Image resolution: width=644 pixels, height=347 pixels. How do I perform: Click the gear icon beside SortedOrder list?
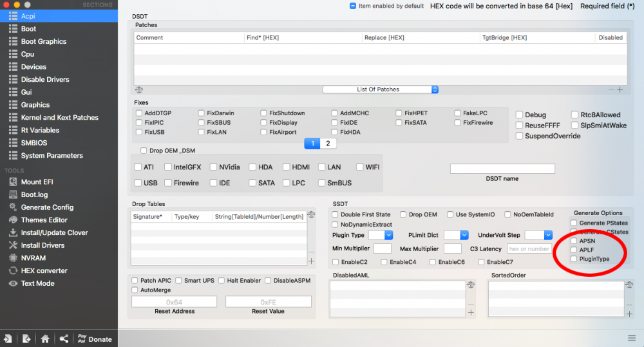click(629, 285)
